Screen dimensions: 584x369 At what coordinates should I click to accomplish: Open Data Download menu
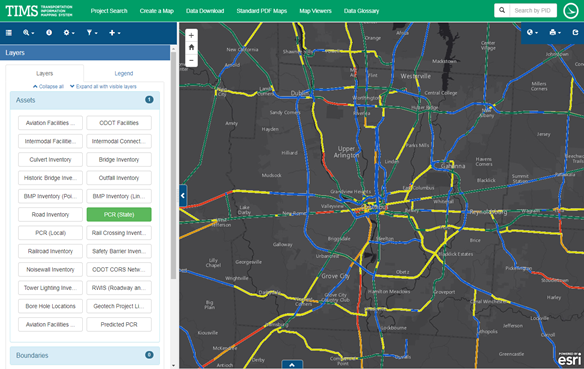click(x=205, y=11)
